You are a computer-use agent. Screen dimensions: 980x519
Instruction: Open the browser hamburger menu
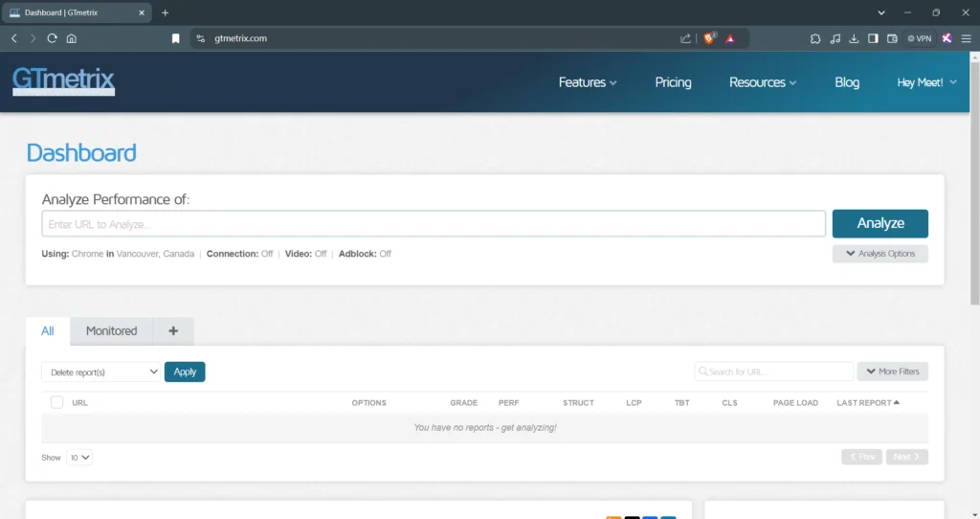pos(967,38)
